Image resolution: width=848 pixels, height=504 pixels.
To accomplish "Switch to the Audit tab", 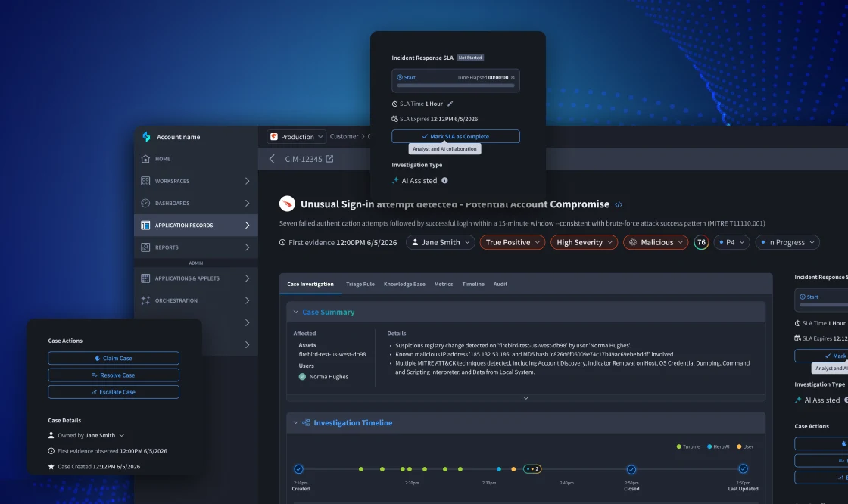I will tap(500, 284).
